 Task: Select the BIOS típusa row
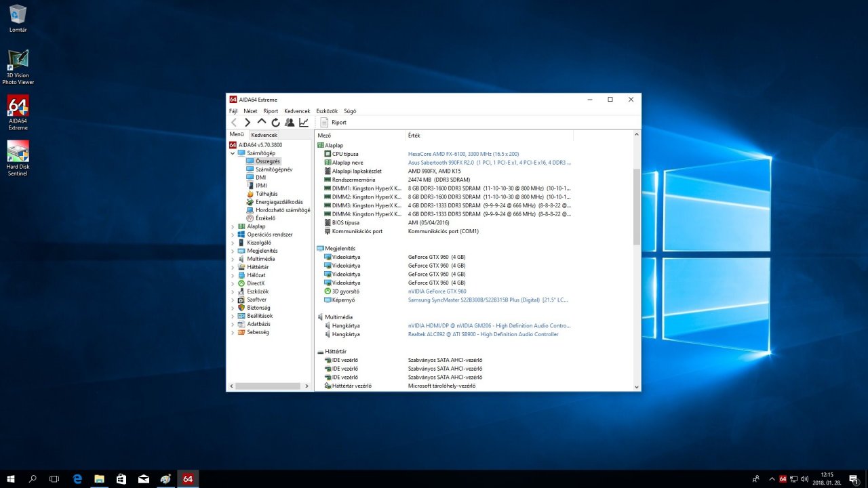(444, 222)
